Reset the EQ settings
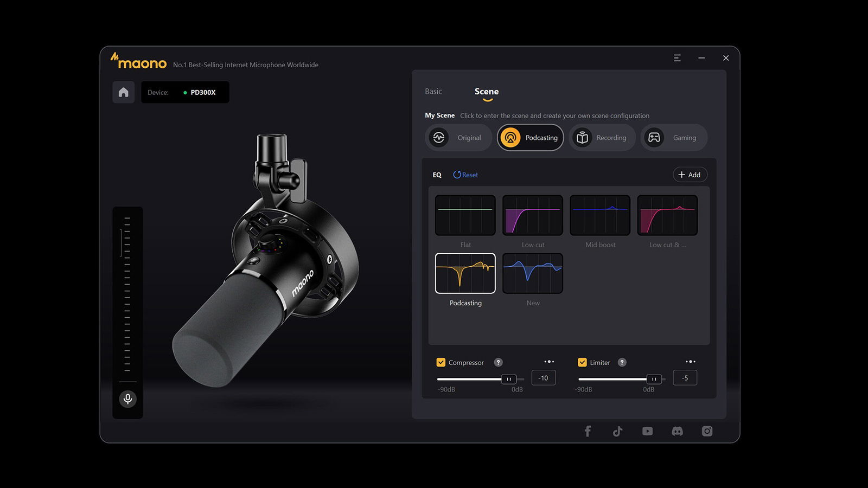Screen dimensions: 868x488 (465, 175)
